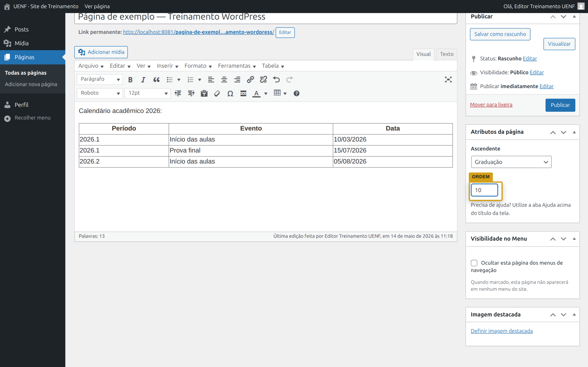
Task: Open the Roboto font family dropdown
Action: 100,93
